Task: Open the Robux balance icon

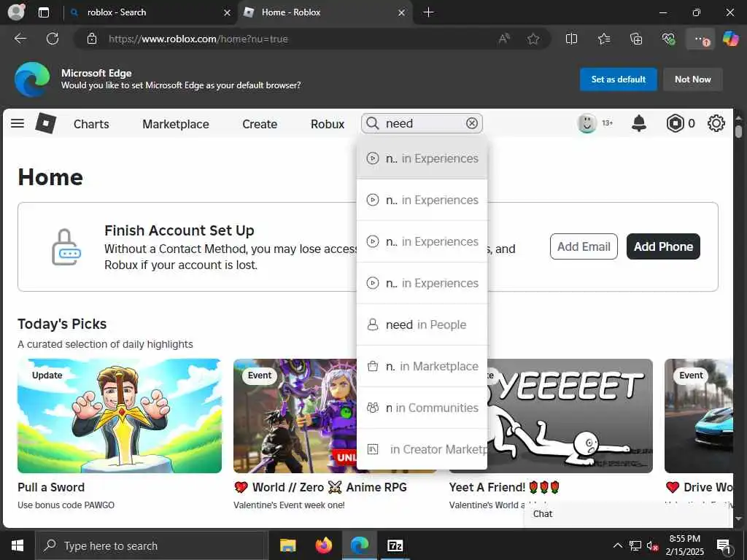Action: point(675,124)
